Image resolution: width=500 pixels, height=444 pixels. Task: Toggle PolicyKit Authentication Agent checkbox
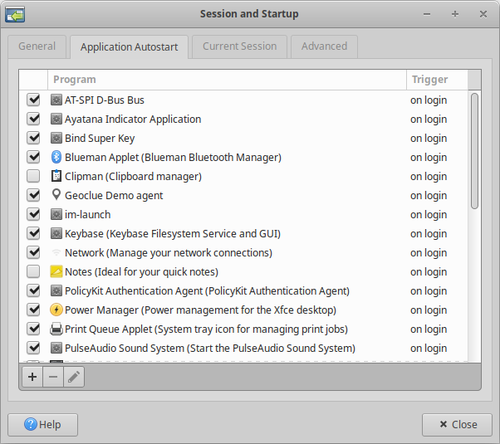click(x=33, y=291)
